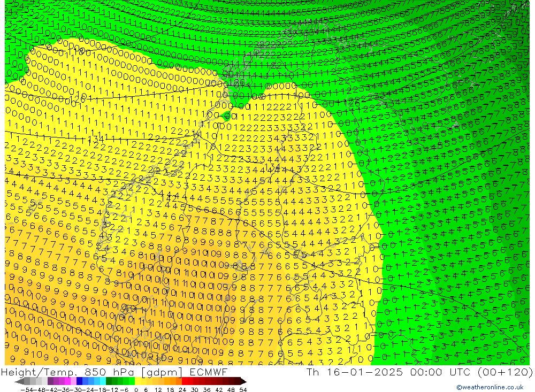
Task: Click the "(00+120)" forecast hour text
Action: point(505,372)
